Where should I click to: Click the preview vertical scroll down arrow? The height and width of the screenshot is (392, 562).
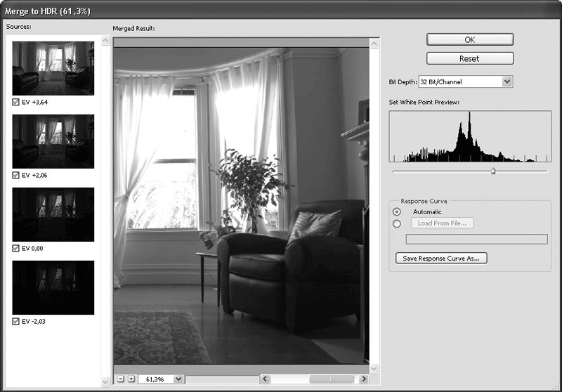[374, 368]
